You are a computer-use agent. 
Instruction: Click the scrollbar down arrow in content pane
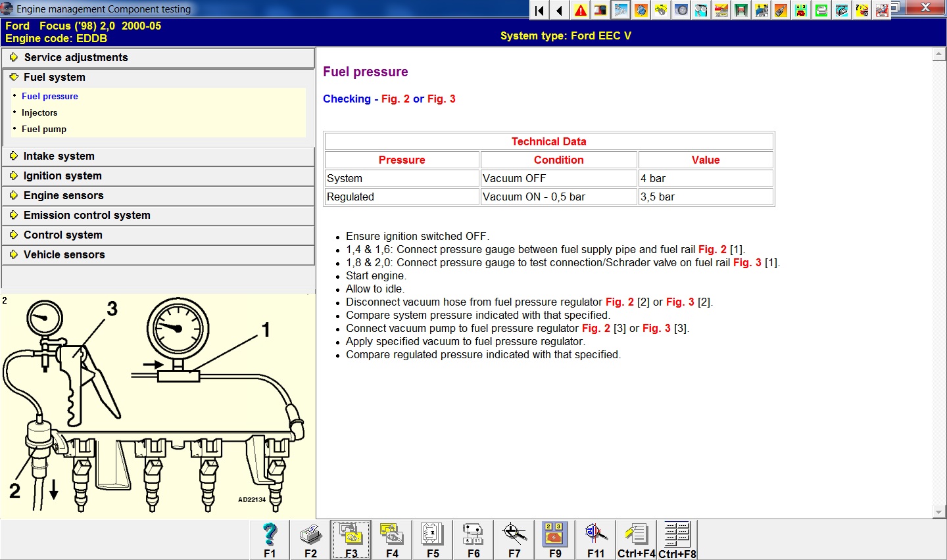tap(939, 511)
